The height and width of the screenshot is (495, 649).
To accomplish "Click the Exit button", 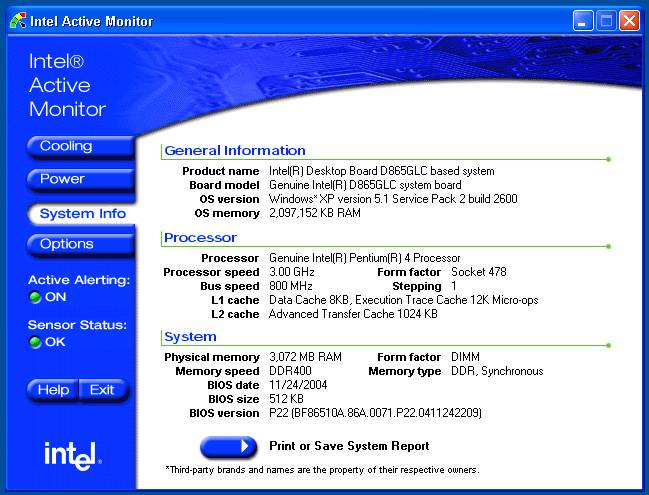I will [103, 390].
